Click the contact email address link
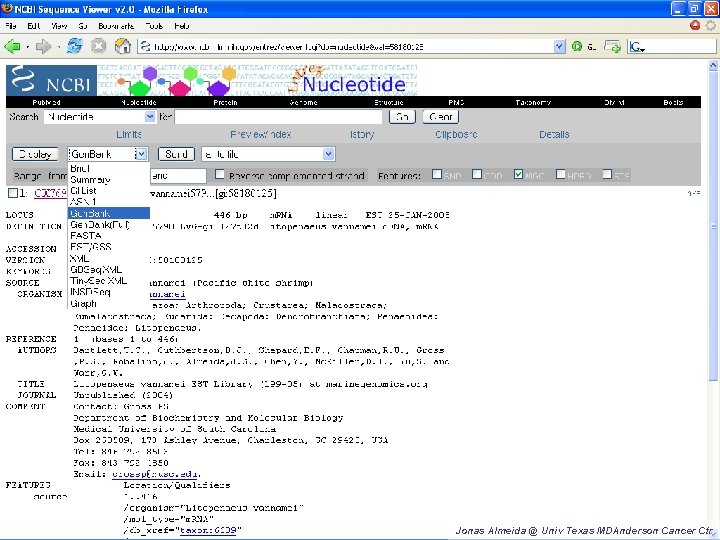Viewport: 720px width, 540px height. click(154, 474)
